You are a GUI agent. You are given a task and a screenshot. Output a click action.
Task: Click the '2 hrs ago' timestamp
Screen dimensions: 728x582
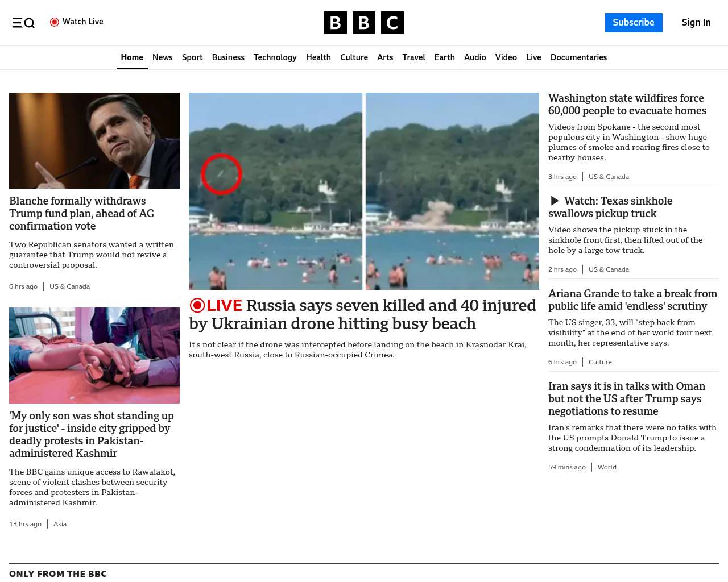coord(562,269)
